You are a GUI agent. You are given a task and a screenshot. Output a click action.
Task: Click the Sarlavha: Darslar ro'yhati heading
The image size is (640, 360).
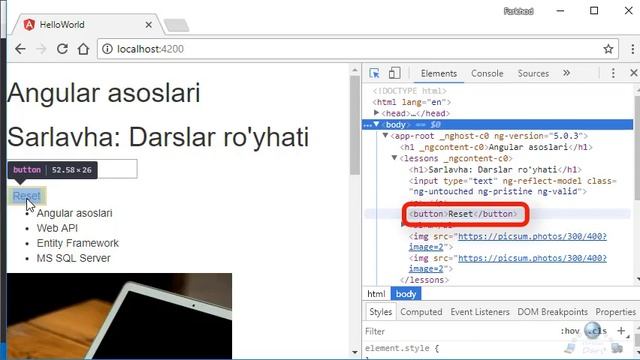pyautogui.click(x=158, y=137)
